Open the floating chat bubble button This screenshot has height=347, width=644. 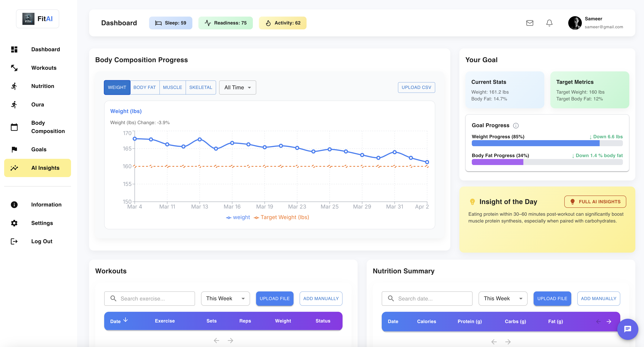point(627,329)
